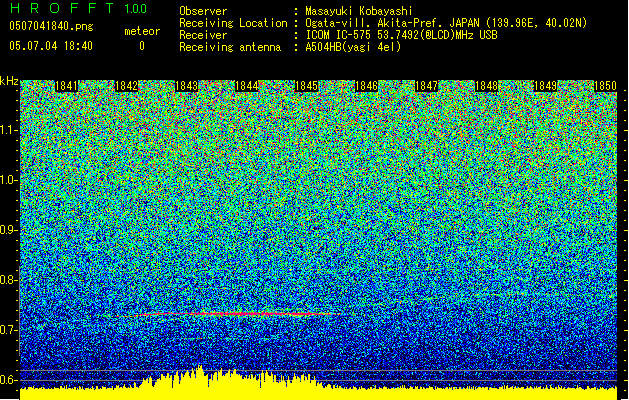629x400 pixels.
Task: Click the 1849 time marker
Action: [x=546, y=86]
